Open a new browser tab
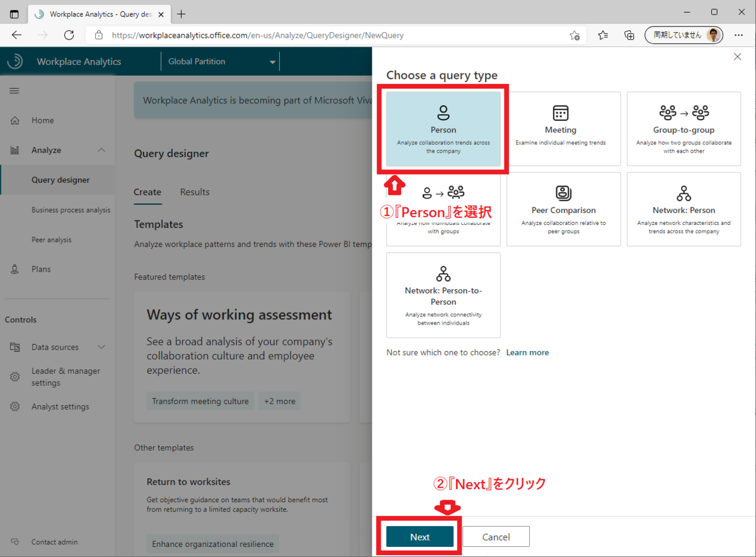The image size is (756, 557). pyautogui.click(x=181, y=13)
